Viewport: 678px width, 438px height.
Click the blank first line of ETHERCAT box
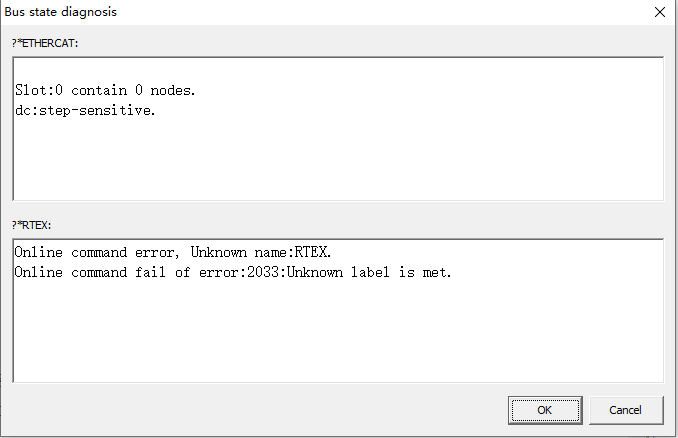point(338,70)
